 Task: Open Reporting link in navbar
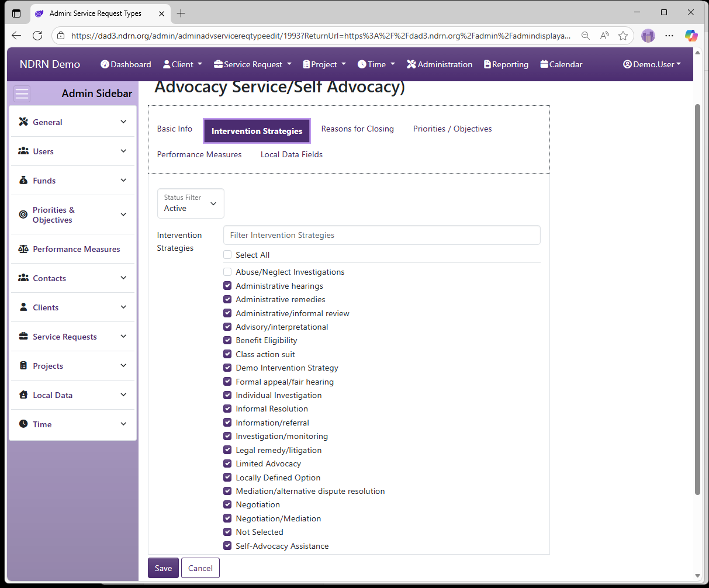[506, 64]
